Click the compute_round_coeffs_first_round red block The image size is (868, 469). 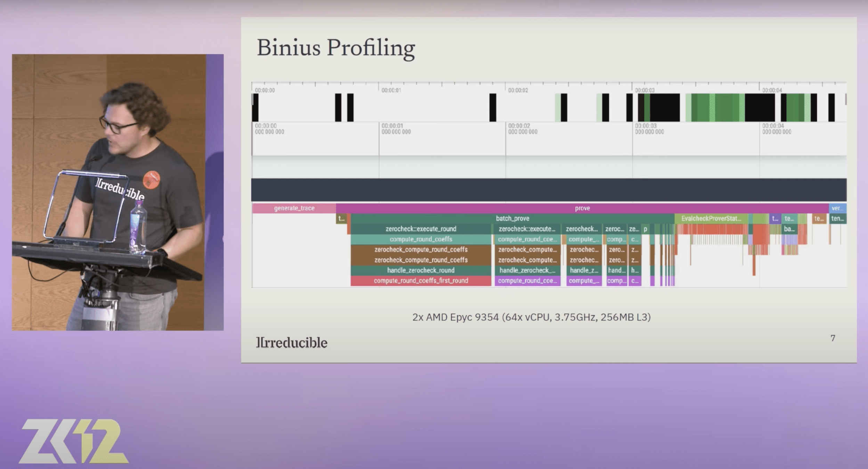point(421,281)
